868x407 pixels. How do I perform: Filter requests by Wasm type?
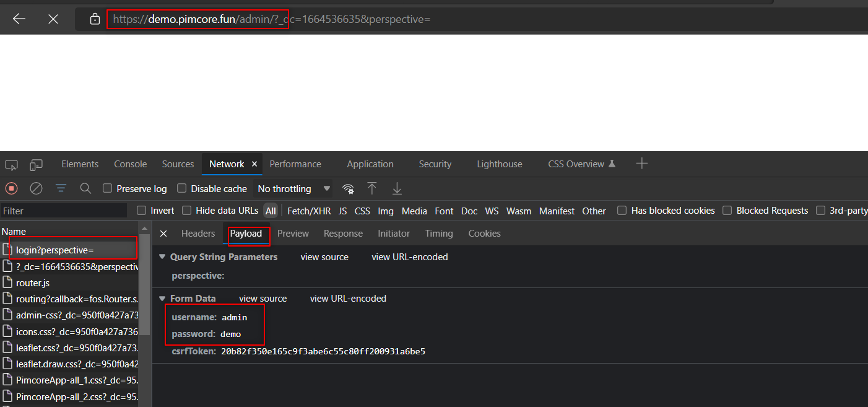[x=519, y=211]
